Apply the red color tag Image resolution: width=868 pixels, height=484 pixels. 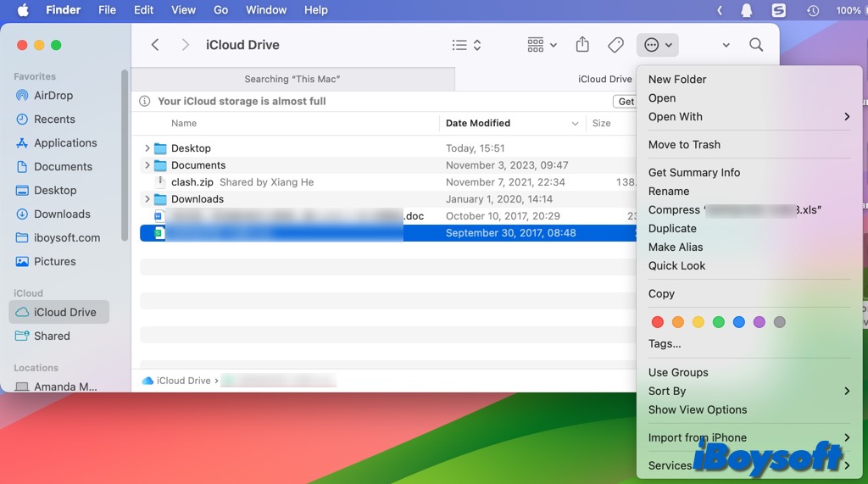point(657,322)
